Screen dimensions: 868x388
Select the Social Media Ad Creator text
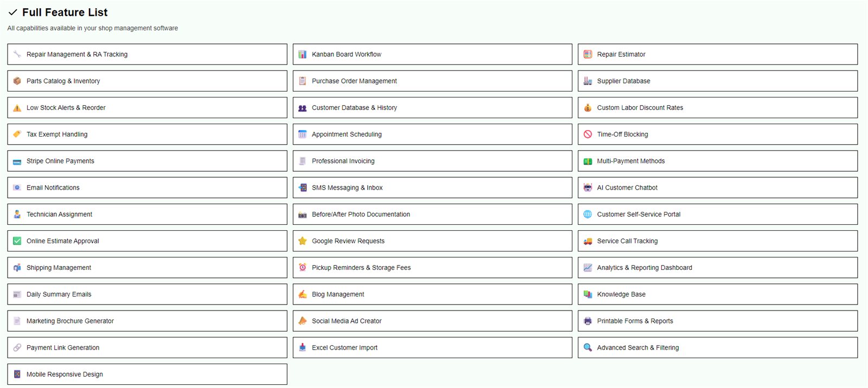pos(347,321)
